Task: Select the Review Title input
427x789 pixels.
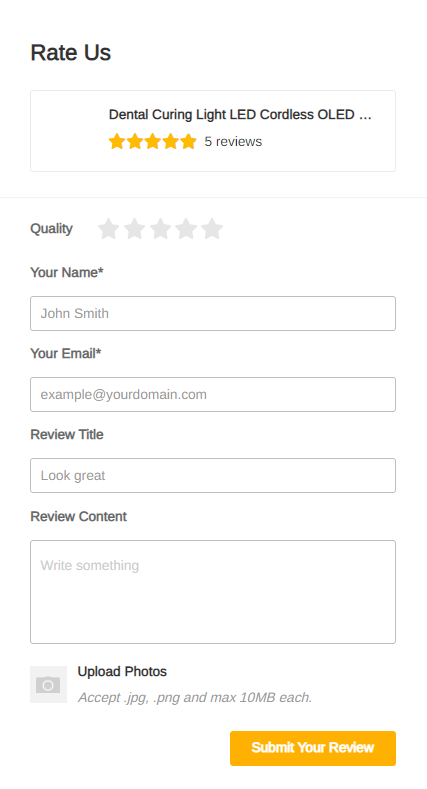Action: (x=213, y=476)
